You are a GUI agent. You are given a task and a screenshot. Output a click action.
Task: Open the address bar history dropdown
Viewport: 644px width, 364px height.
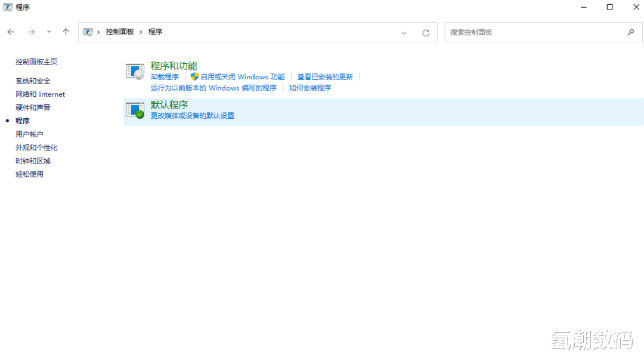pos(404,32)
